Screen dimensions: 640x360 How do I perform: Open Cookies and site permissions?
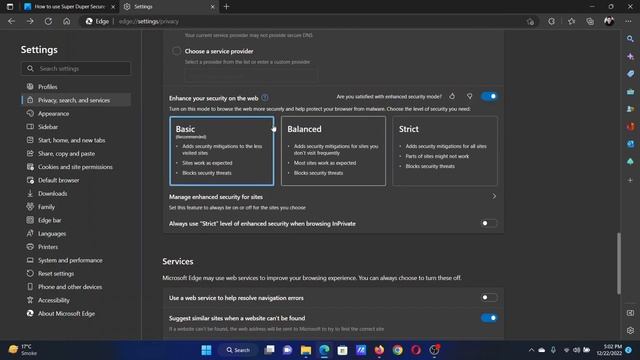75,167
